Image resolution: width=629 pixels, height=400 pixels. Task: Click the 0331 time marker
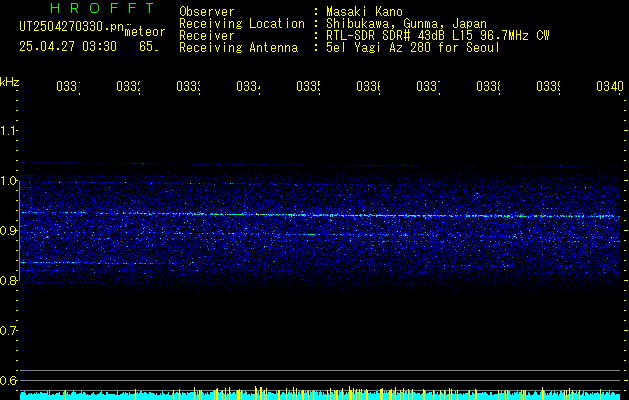[68, 86]
